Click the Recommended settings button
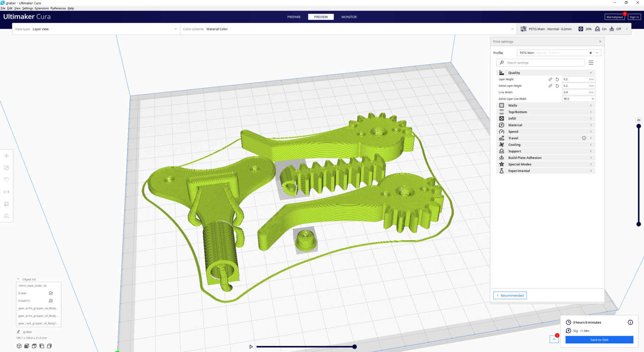Image resolution: width=644 pixels, height=352 pixels. [x=510, y=295]
